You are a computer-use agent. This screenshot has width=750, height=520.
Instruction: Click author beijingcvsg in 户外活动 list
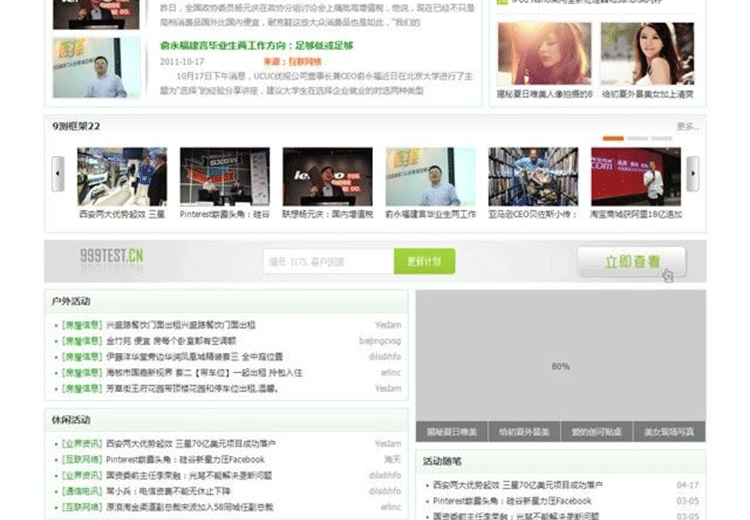(x=380, y=341)
